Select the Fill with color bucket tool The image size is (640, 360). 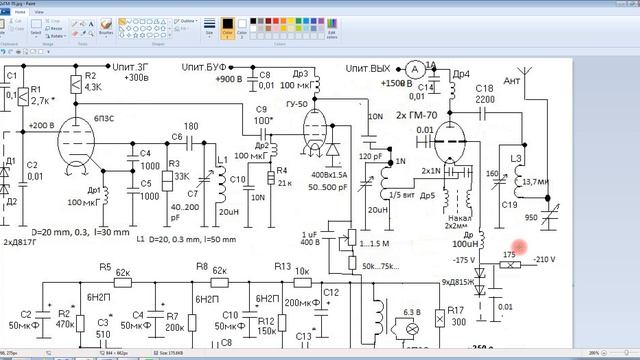83,24
